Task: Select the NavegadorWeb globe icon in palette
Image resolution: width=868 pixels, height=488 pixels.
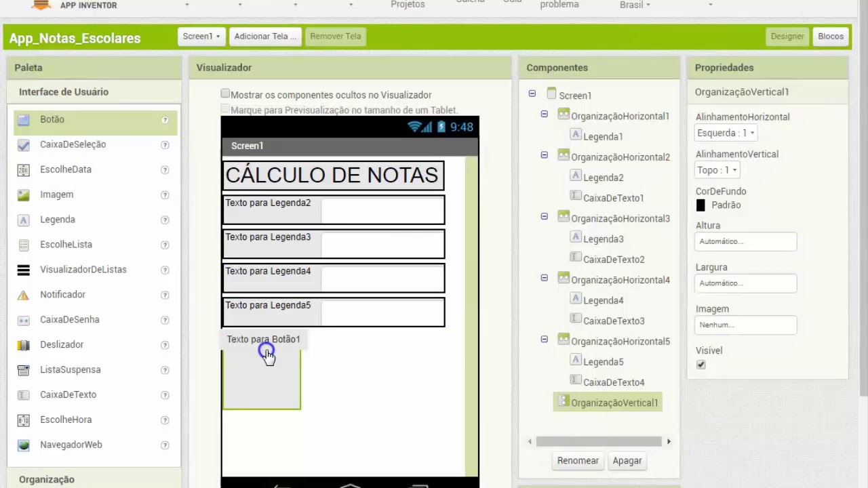Action: point(24,445)
